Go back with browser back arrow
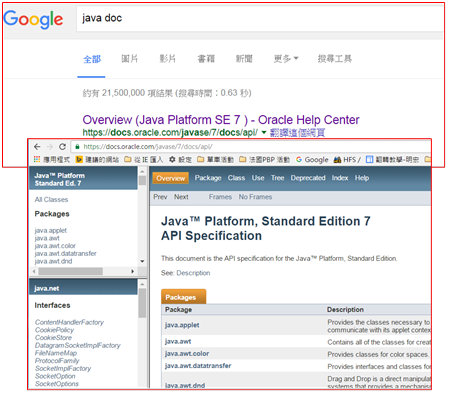 pyautogui.click(x=37, y=147)
